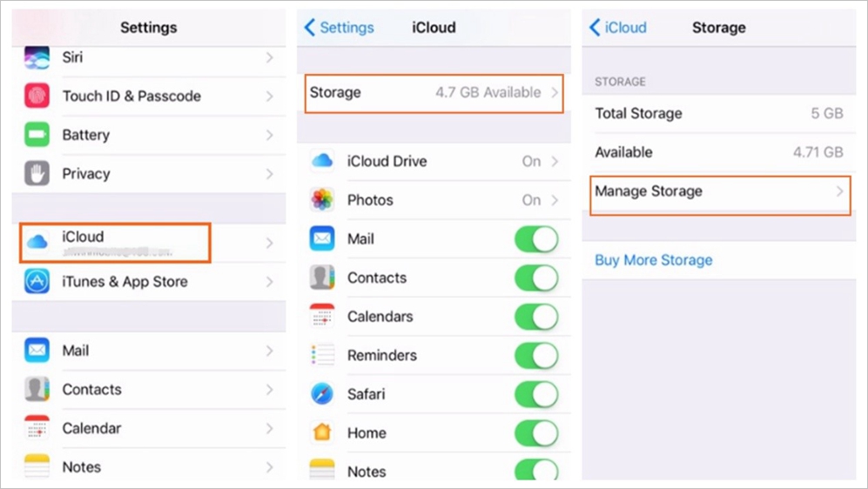
Task: Open Calendar row chevron in Settings
Action: click(270, 428)
